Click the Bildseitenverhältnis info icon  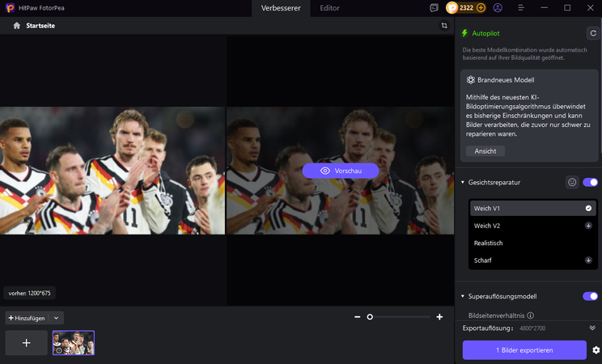point(531,315)
